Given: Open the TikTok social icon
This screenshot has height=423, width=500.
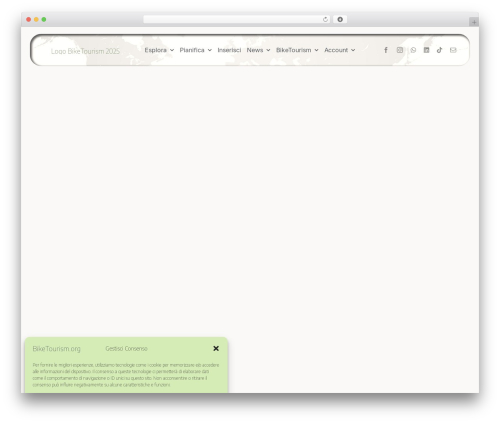Looking at the screenshot, I should coord(439,50).
